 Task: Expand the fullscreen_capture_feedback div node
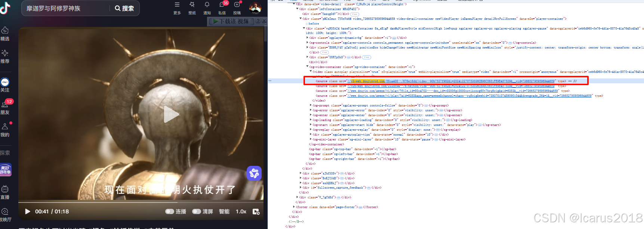point(301,188)
